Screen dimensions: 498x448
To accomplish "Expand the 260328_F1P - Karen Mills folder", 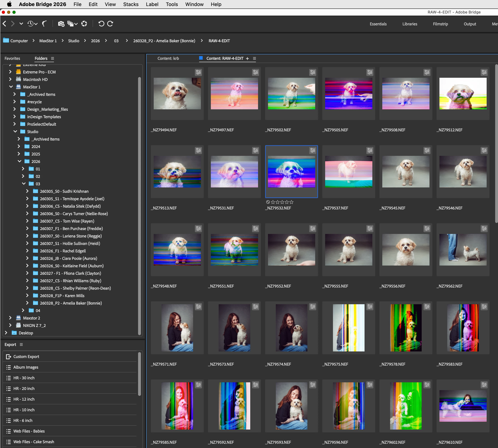I will pos(27,296).
